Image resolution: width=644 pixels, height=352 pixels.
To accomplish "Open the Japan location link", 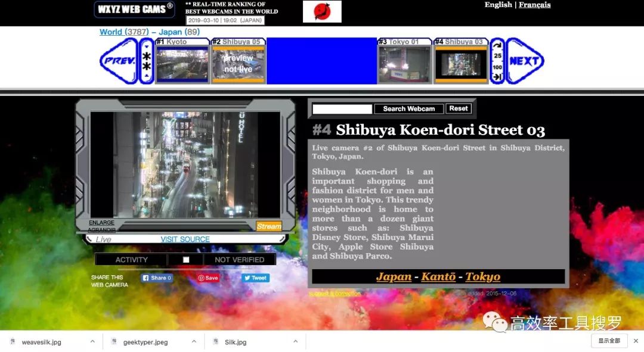I will tap(394, 276).
